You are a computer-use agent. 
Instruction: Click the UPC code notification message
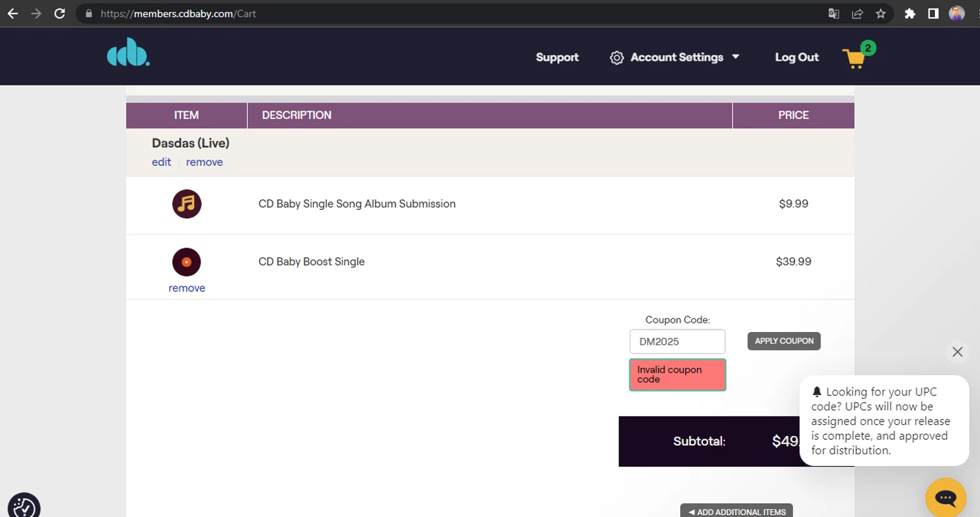pyautogui.click(x=884, y=421)
